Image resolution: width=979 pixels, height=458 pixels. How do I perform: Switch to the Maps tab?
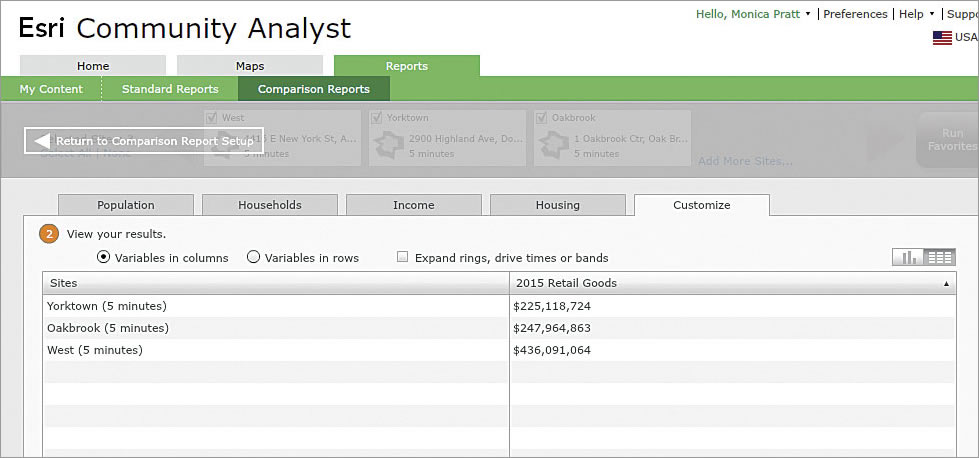coord(250,66)
